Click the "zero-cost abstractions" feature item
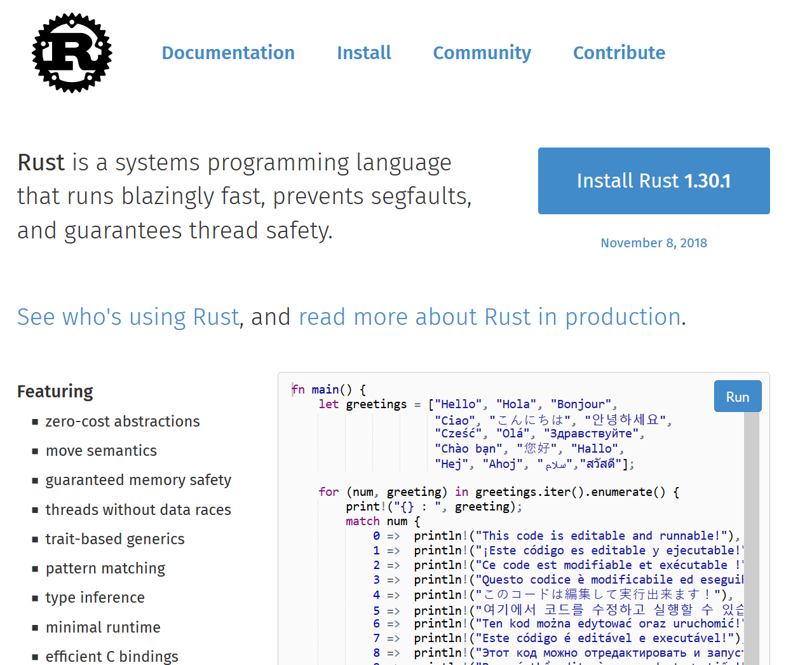This screenshot has height=665, width=812. coord(122,422)
